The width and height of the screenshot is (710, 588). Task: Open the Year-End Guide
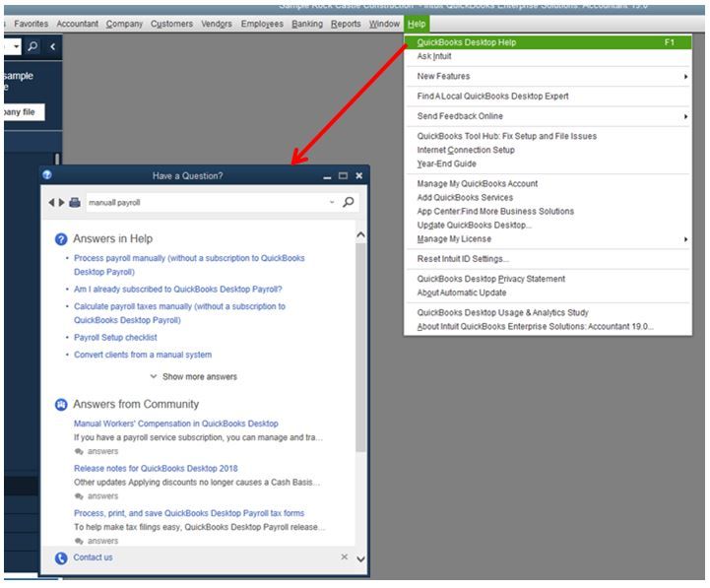tap(548, 163)
